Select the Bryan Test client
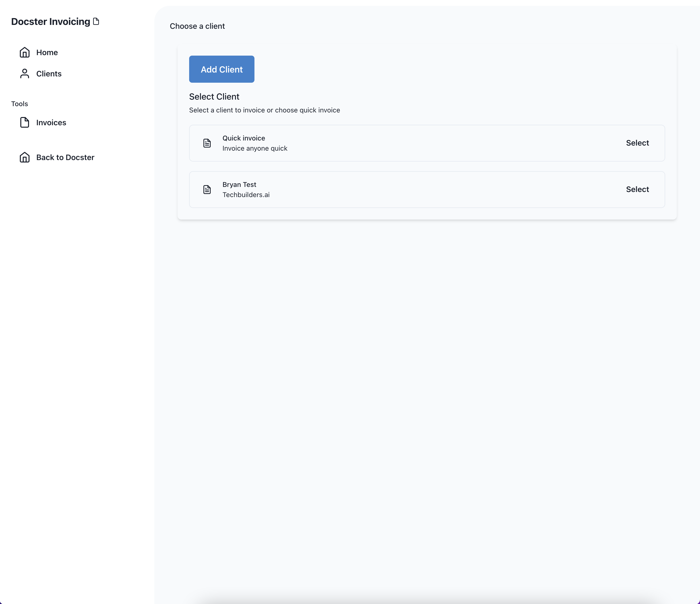This screenshot has height=604, width=700. [637, 190]
